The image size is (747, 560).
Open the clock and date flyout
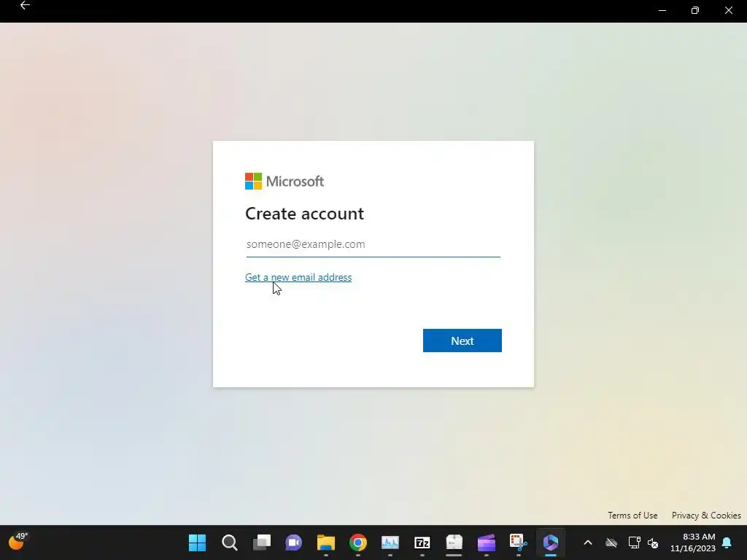click(693, 542)
